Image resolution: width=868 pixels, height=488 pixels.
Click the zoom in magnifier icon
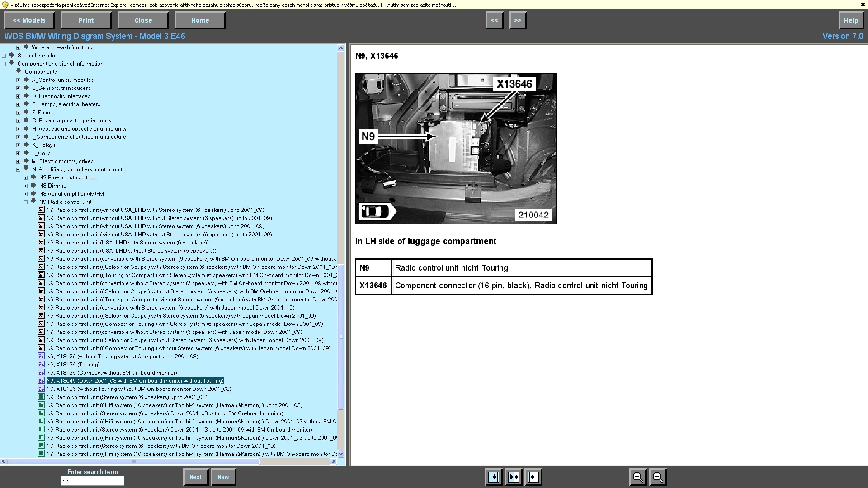tap(637, 477)
